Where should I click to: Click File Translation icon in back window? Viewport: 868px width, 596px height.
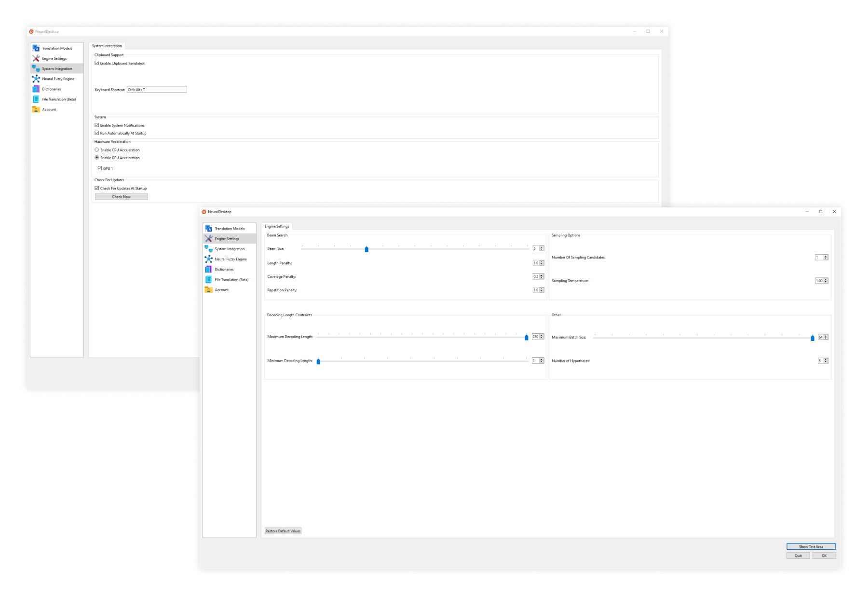pos(36,99)
